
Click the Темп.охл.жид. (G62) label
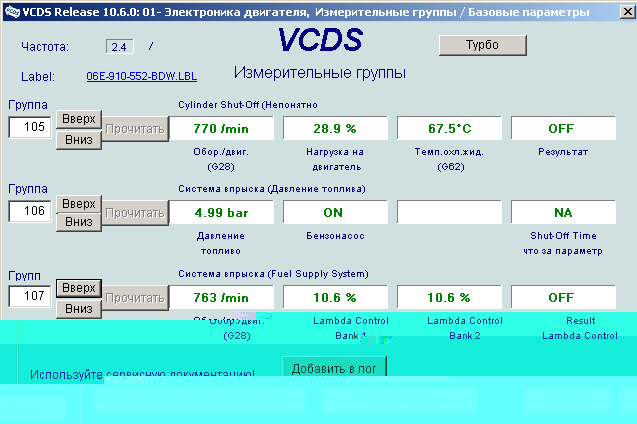click(x=449, y=159)
